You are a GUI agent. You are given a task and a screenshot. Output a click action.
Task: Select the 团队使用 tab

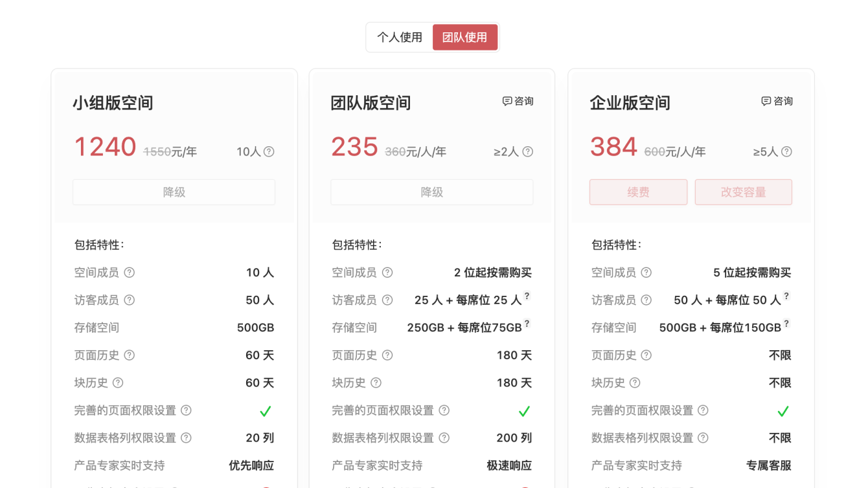coord(464,38)
